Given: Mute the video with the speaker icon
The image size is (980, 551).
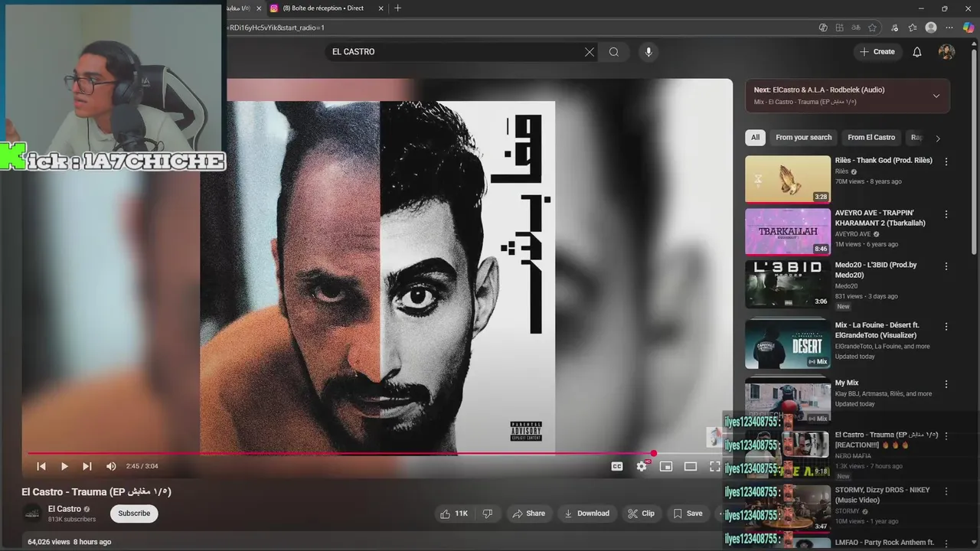Looking at the screenshot, I should [x=111, y=466].
